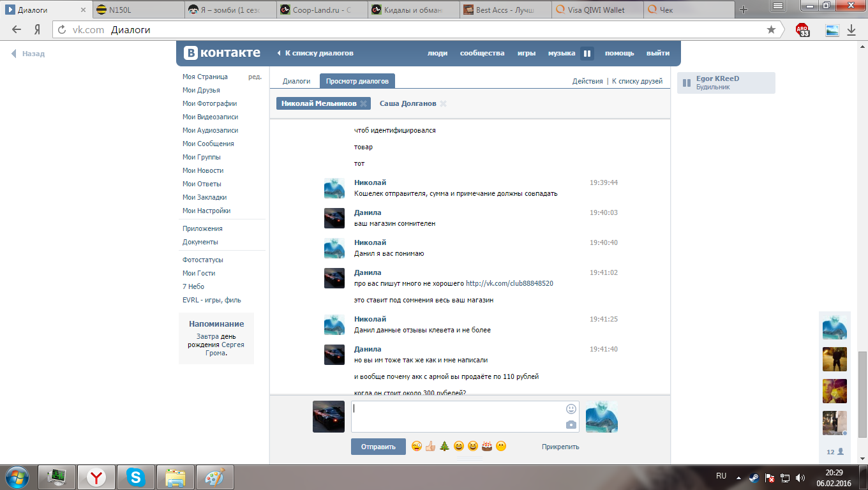The height and width of the screenshot is (490, 868).
Task: Click the Yandex Я home button
Action: (x=38, y=30)
